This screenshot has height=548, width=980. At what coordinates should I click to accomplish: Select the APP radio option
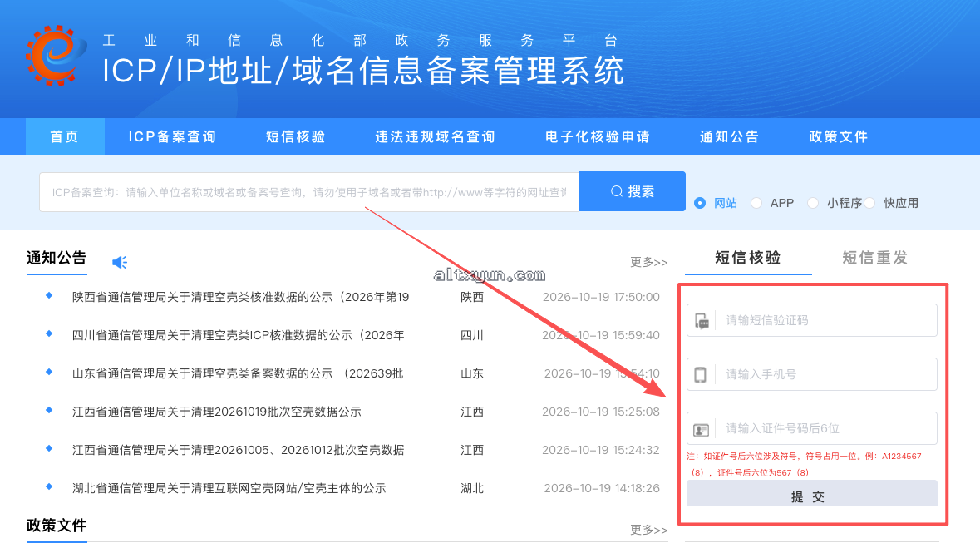click(756, 203)
